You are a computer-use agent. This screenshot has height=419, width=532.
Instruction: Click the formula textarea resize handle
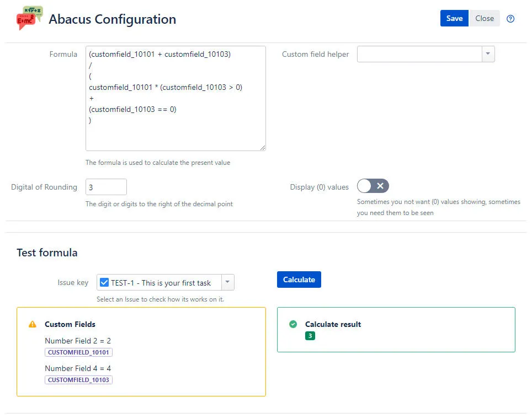[x=263, y=147]
